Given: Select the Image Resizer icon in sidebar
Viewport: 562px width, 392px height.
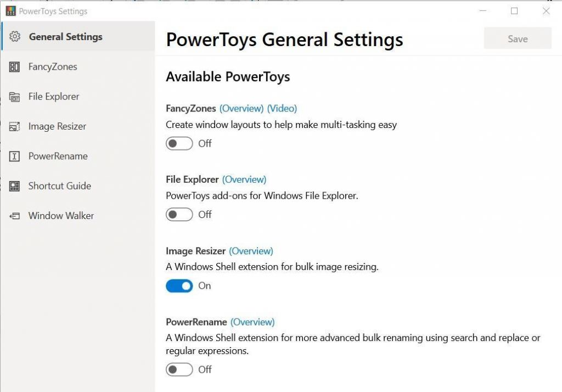Looking at the screenshot, I should (x=15, y=126).
